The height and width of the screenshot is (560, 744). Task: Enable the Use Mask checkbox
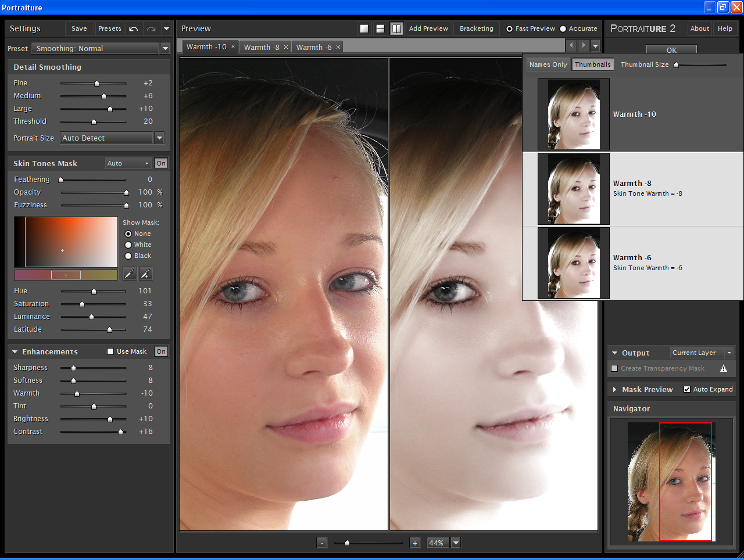109,351
